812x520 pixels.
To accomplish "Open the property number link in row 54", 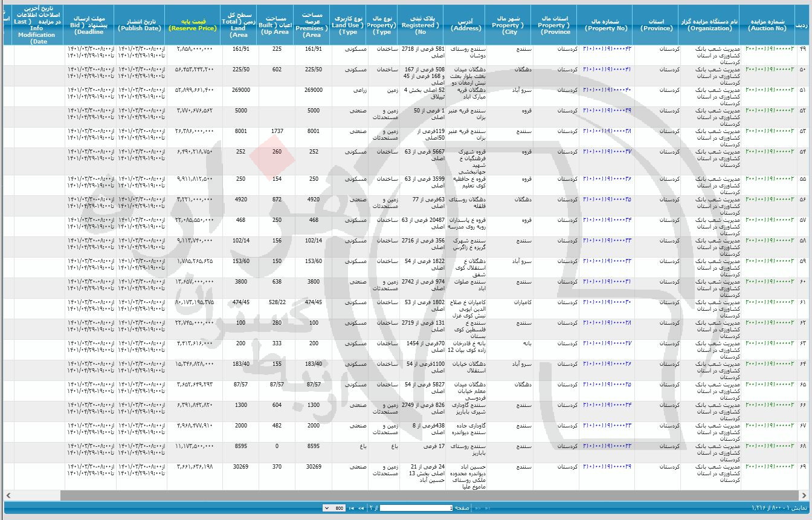I will pyautogui.click(x=607, y=151).
